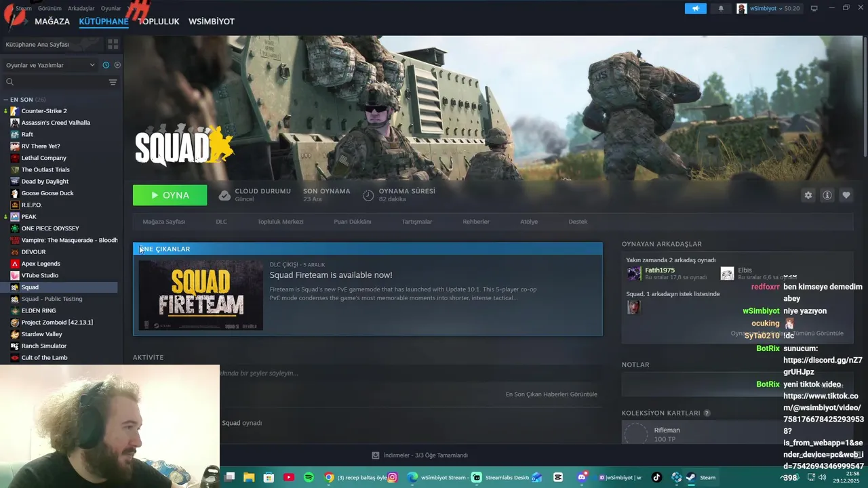Open the DLC link

(221, 222)
